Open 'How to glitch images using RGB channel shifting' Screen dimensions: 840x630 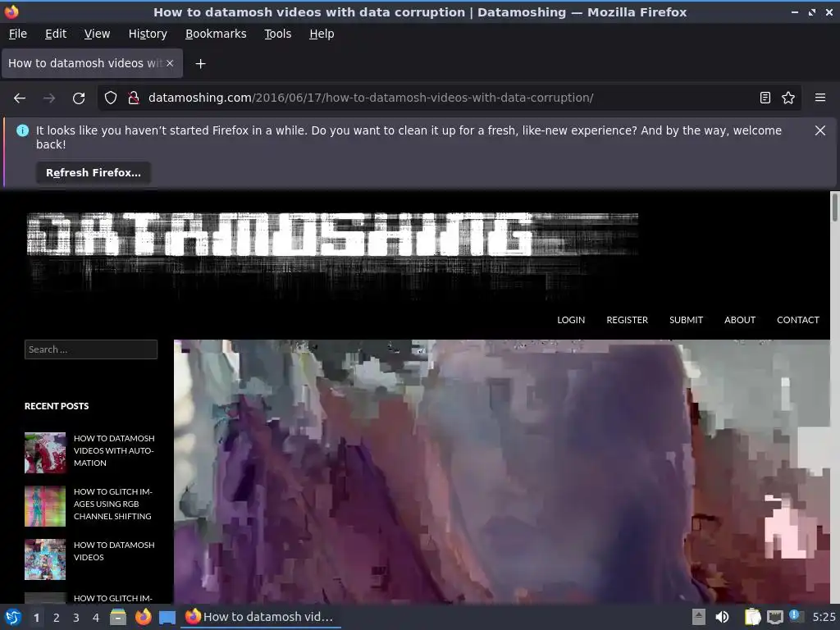[x=113, y=504]
